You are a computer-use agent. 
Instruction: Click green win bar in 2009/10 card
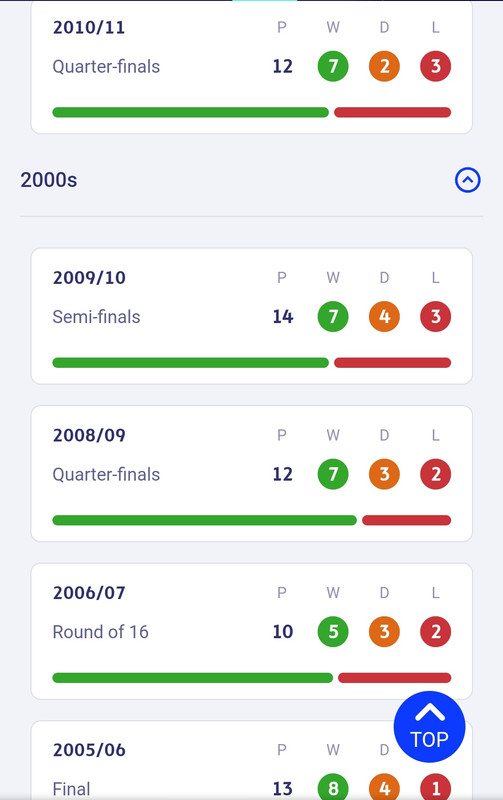pyautogui.click(x=191, y=363)
